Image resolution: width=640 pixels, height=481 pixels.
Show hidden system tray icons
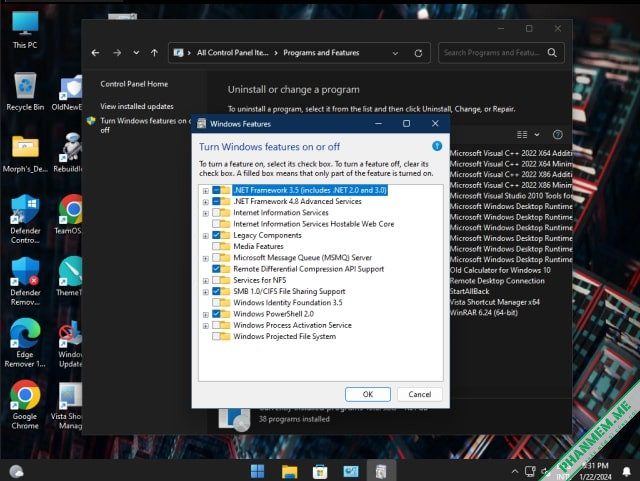point(515,472)
